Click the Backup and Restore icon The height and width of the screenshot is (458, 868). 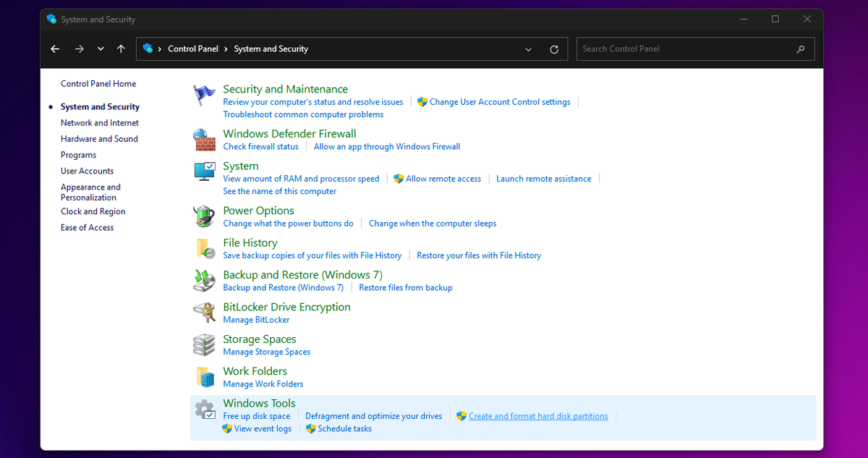click(205, 281)
